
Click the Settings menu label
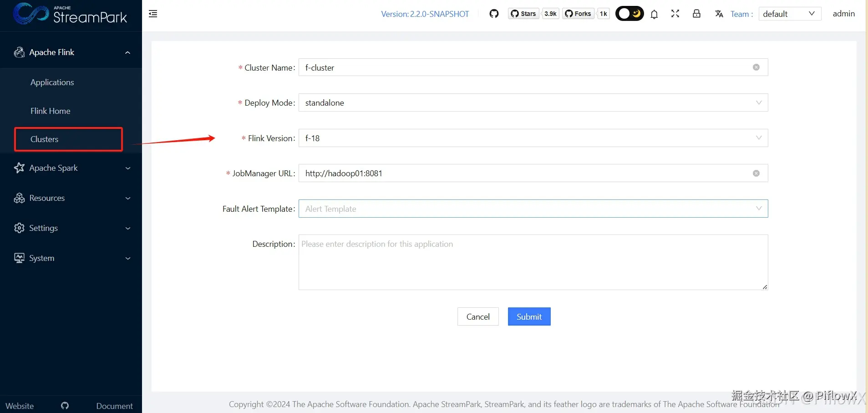coord(43,228)
